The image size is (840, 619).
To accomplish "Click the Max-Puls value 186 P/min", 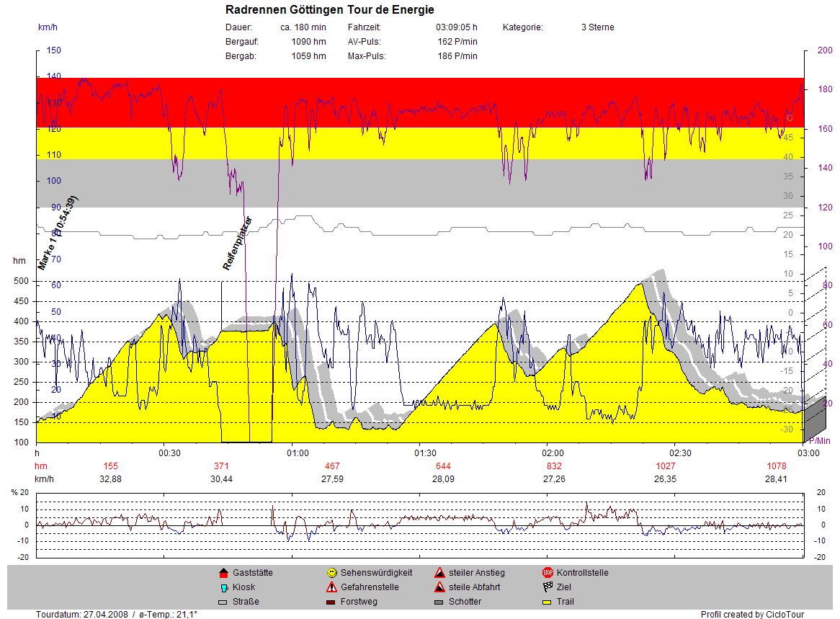I will click(x=457, y=56).
